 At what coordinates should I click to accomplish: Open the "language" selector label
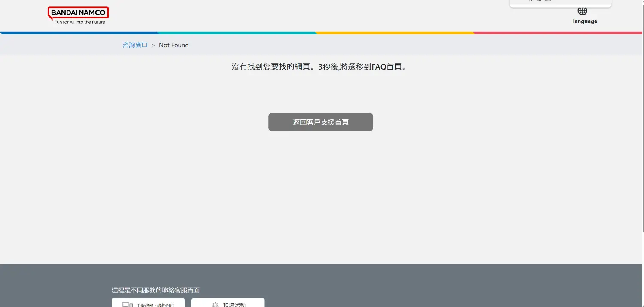click(585, 21)
